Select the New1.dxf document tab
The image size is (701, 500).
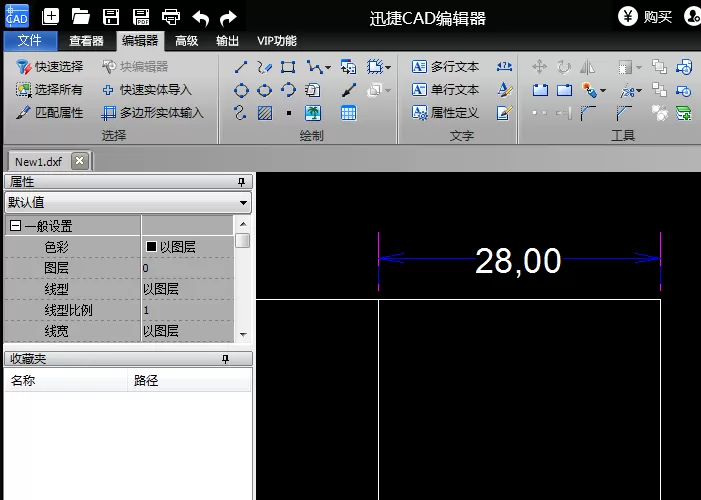[38, 161]
